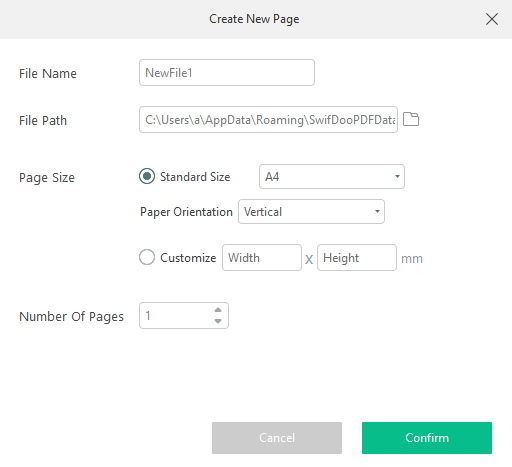Open the A4 page size dropdown
This screenshot has width=512, height=467.
click(332, 177)
